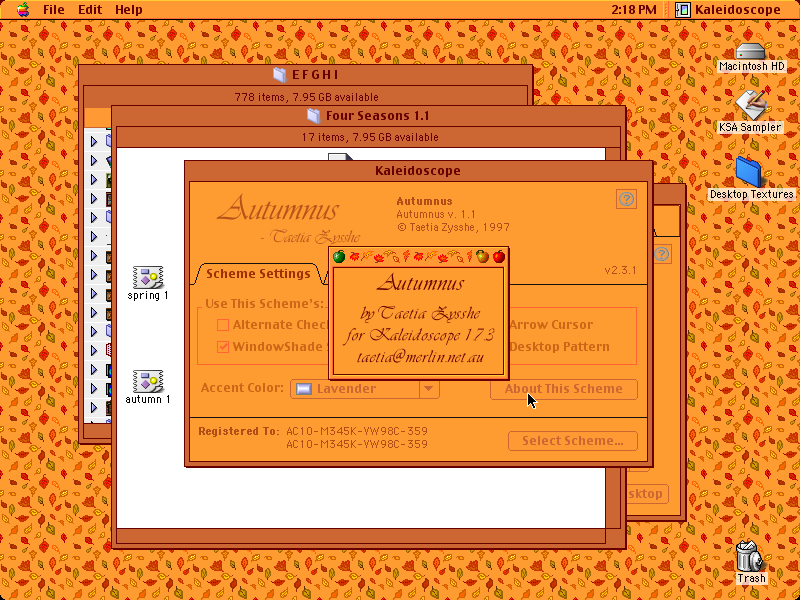Select the Desktop Textures folder icon
This screenshot has height=600, width=800.
click(x=749, y=172)
